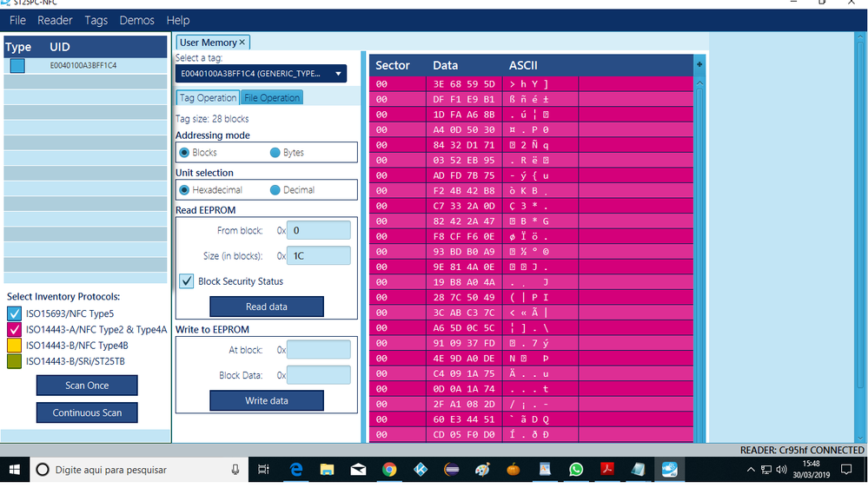Click the Scan Once button

[x=87, y=386]
